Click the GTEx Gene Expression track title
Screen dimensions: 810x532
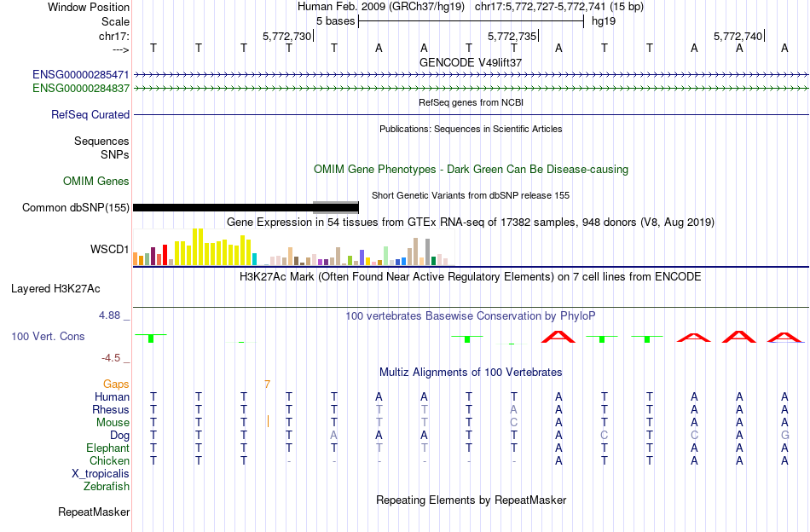(x=471, y=223)
